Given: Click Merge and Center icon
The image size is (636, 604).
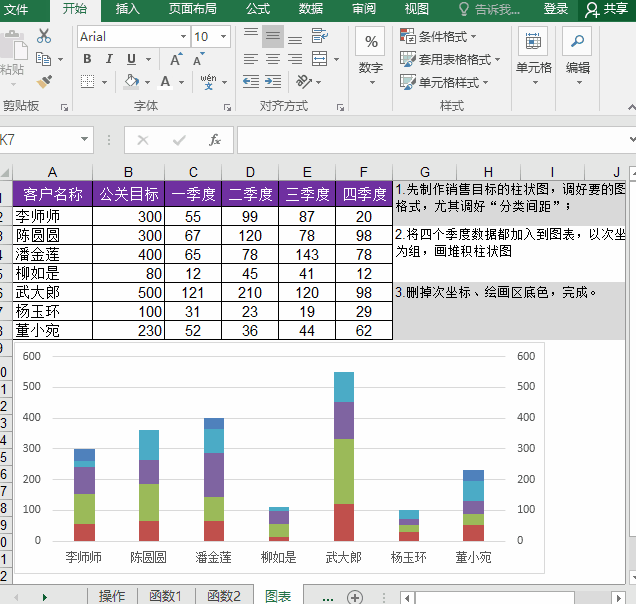Looking at the screenshot, I should pyautogui.click(x=320, y=59).
